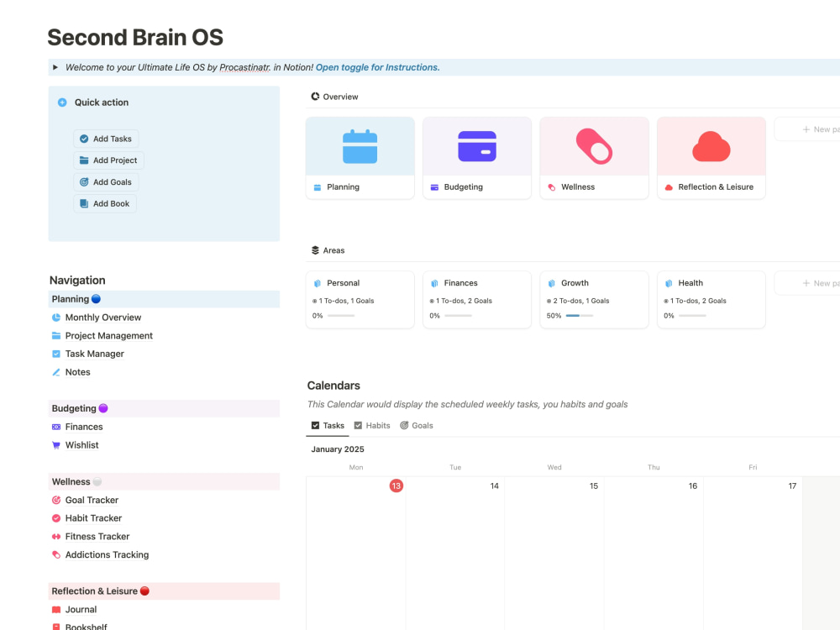Open the Wishlist page
Screen dimensions: 840x630
(81, 445)
